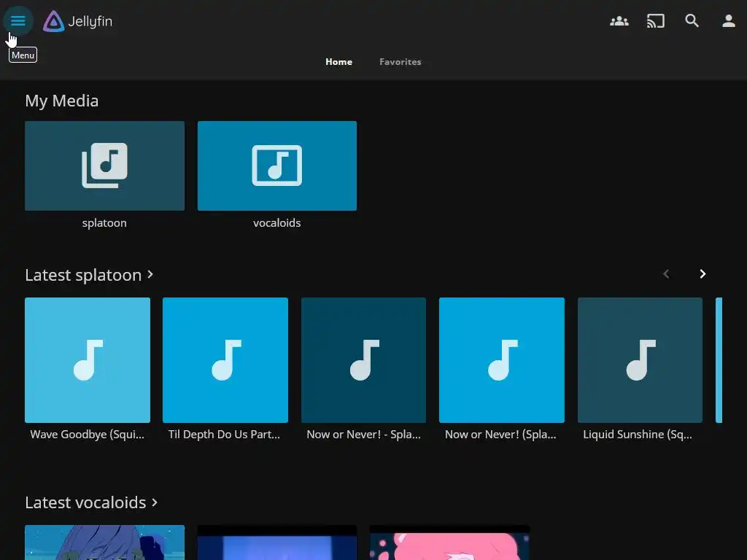Open the splatoon library card
This screenshot has height=560, width=747.
click(x=104, y=166)
